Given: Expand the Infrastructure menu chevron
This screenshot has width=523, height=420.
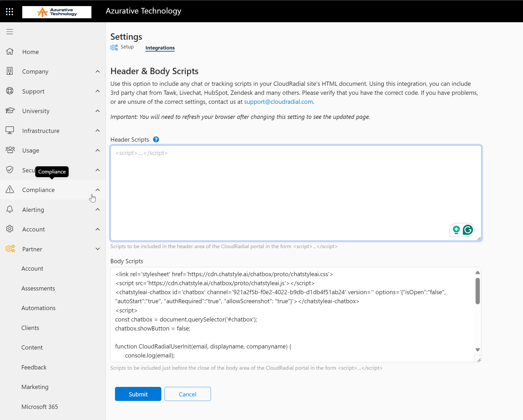Looking at the screenshot, I should [x=97, y=131].
